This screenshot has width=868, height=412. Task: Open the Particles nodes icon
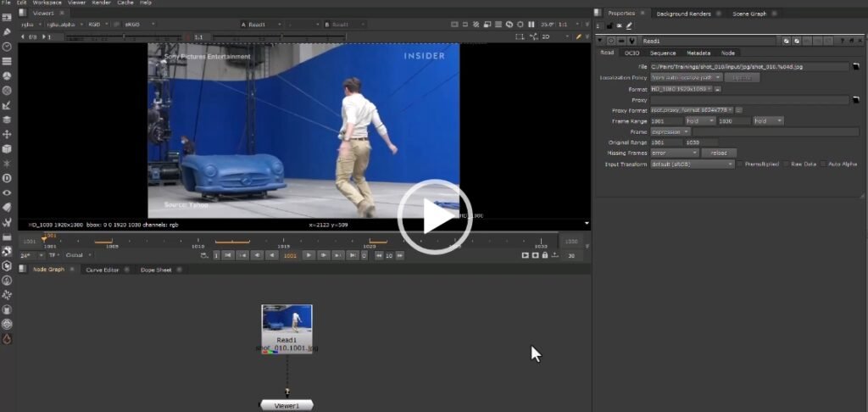coord(7,164)
